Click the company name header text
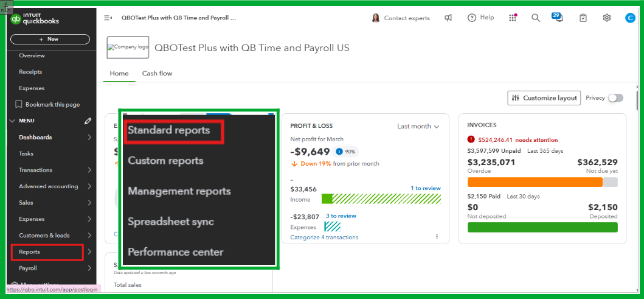This screenshot has width=644, height=299. point(252,47)
